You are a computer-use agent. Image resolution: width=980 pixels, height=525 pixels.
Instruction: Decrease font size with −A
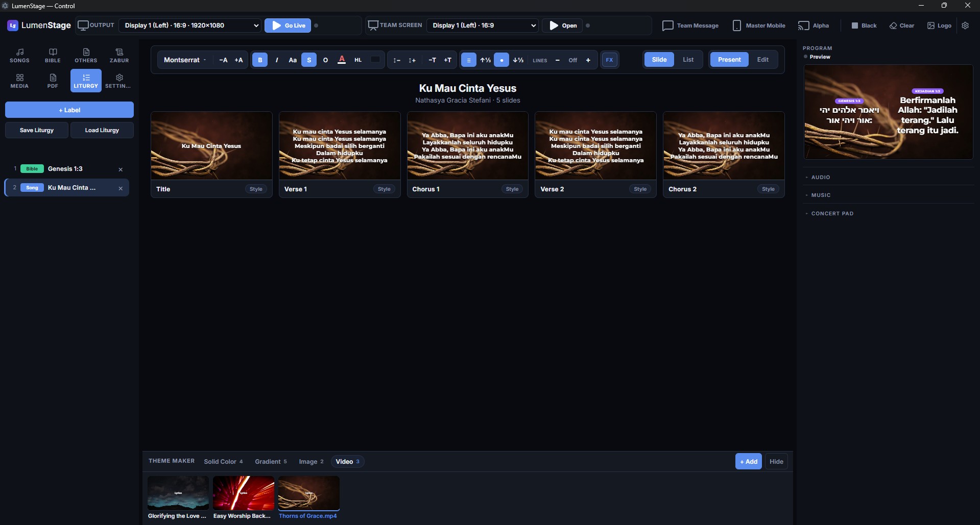point(223,60)
